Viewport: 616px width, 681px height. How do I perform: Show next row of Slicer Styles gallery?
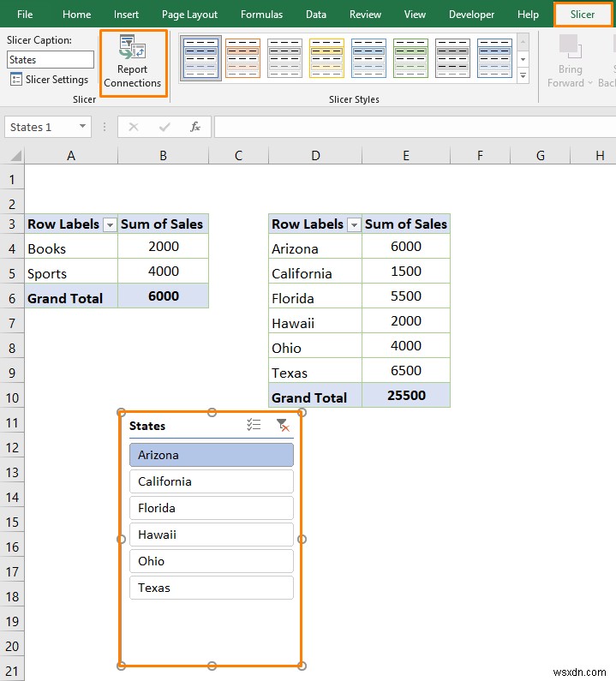pos(523,59)
